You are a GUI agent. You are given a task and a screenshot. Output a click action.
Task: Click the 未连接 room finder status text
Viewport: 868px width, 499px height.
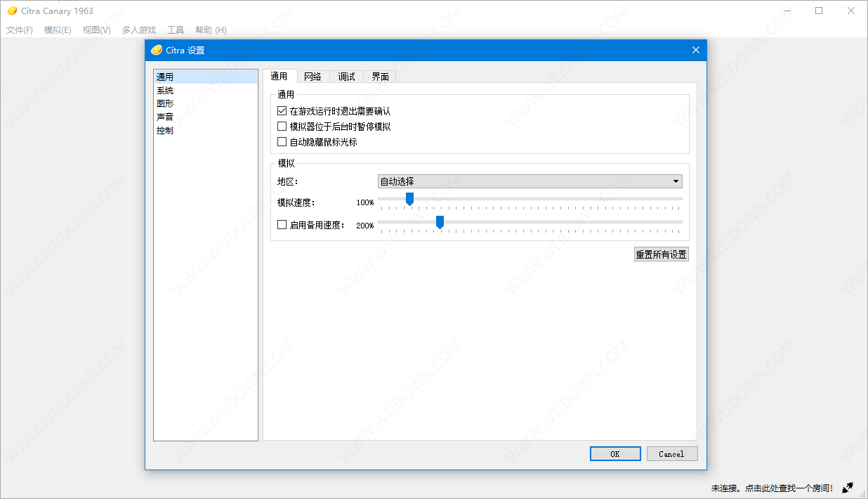(772, 488)
